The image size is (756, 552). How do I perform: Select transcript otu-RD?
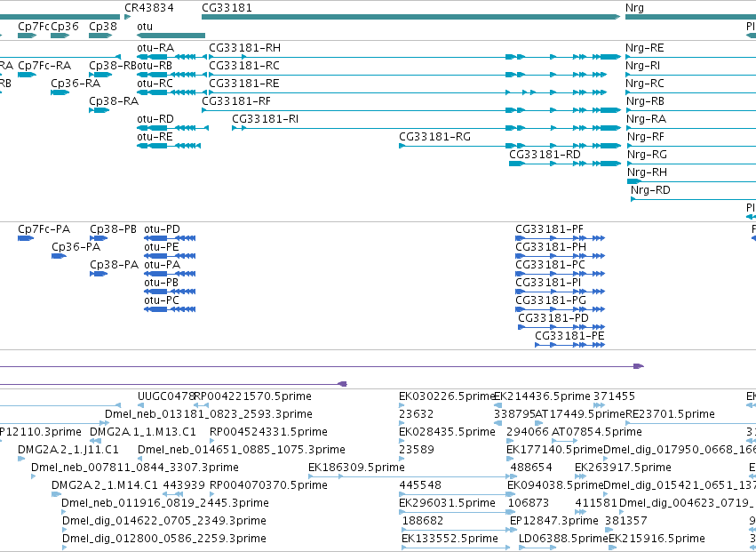tap(155, 119)
